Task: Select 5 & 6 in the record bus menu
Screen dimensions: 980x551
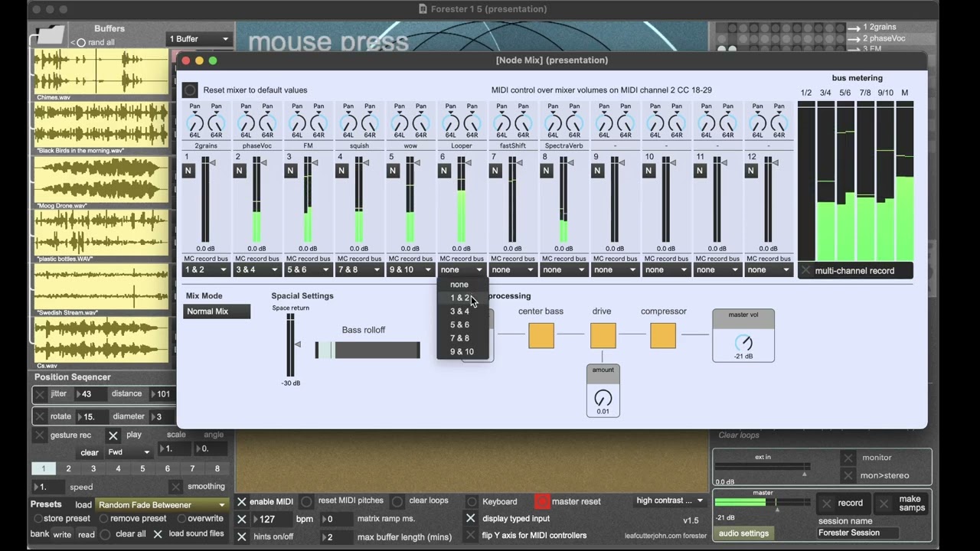Action: pyautogui.click(x=462, y=325)
